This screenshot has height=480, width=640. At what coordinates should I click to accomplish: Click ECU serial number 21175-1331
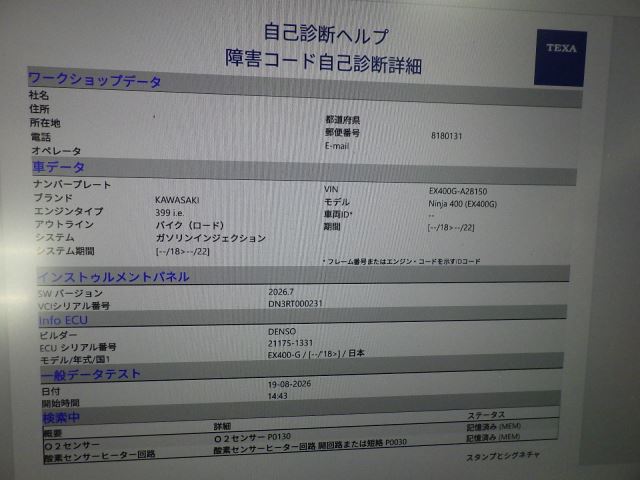click(290, 343)
